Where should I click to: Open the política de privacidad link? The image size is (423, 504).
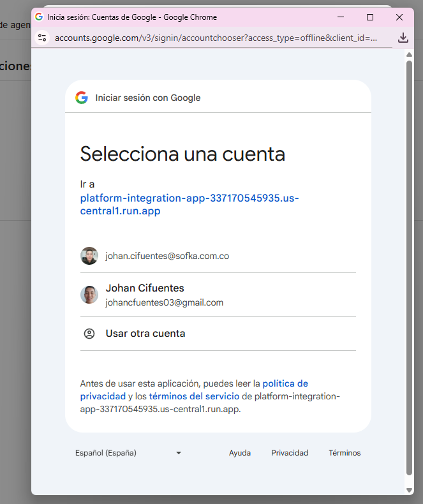[285, 384]
